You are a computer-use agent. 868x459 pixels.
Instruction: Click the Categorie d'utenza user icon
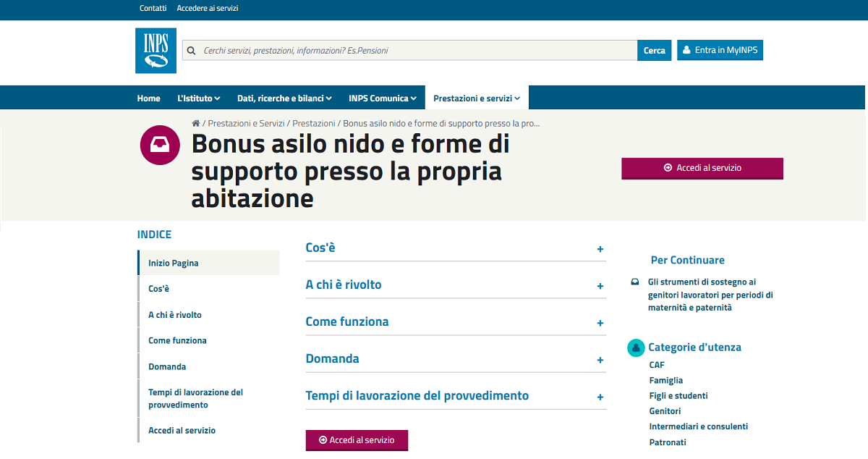[636, 348]
